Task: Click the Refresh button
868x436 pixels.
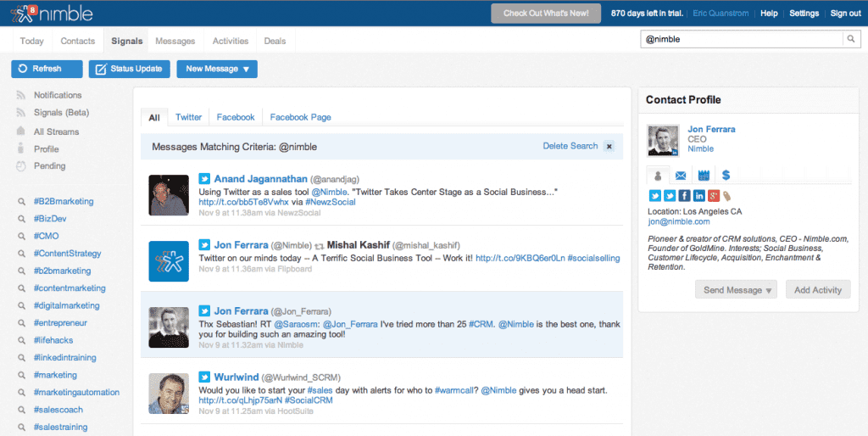Action: 47,69
